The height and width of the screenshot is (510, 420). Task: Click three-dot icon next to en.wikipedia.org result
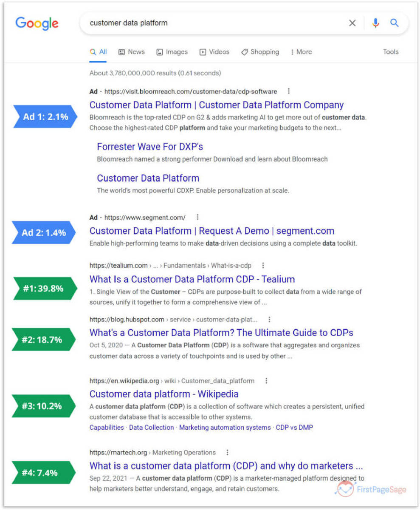266,381
